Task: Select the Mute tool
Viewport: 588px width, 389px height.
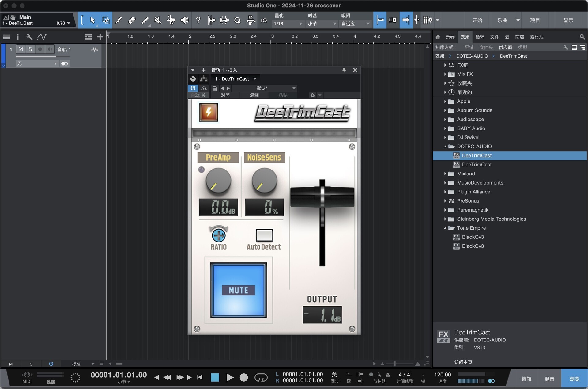Action: tap(158, 20)
